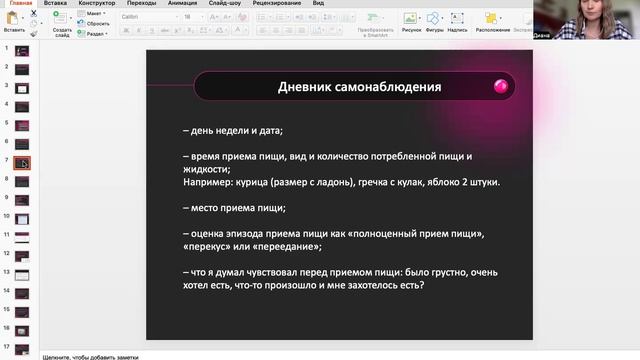
Task: Switch to the Переходы tab
Action: pos(142,3)
